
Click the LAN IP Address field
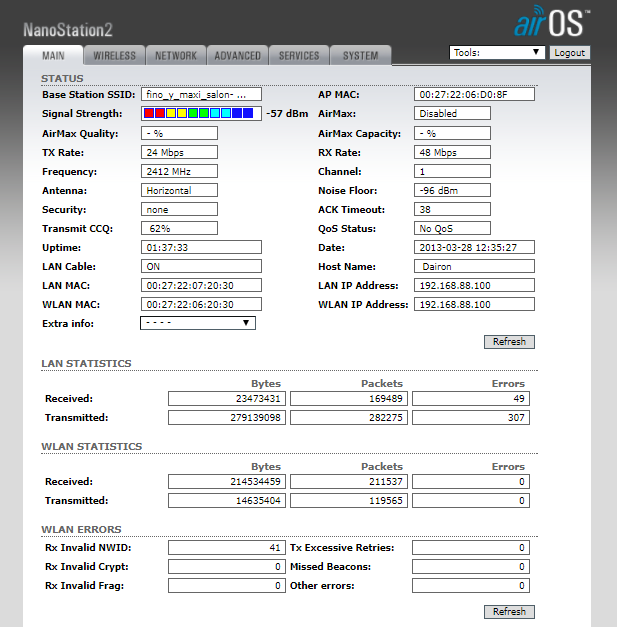coord(474,285)
